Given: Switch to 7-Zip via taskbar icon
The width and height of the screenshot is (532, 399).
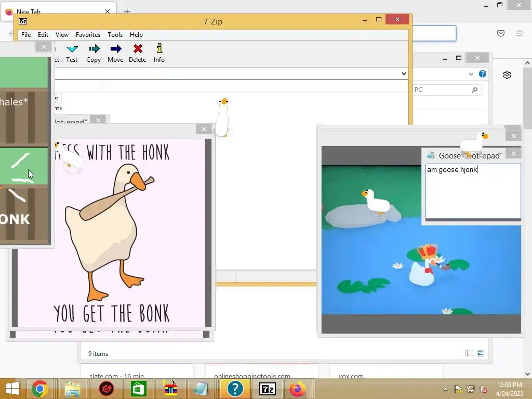Looking at the screenshot, I should tap(268, 389).
